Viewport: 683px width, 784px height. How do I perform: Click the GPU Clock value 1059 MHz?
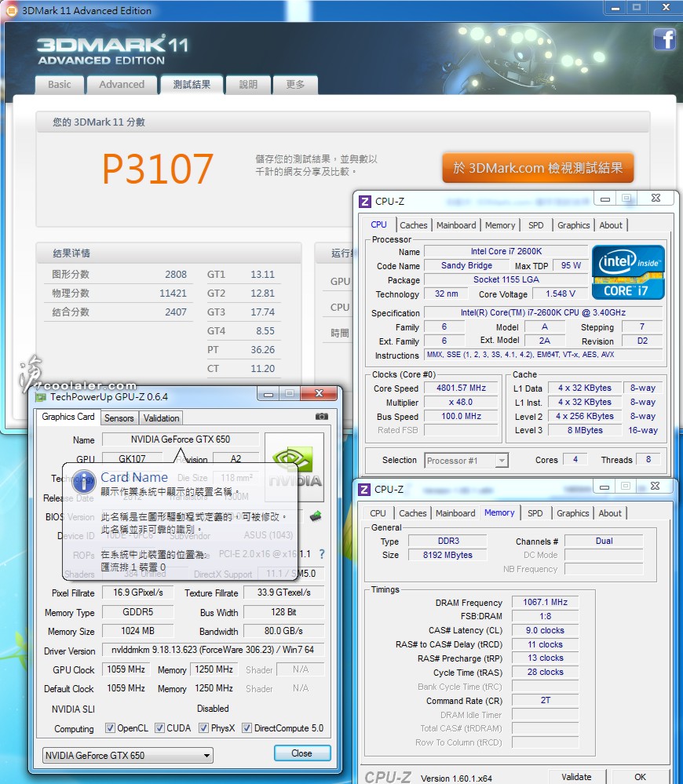point(126,669)
